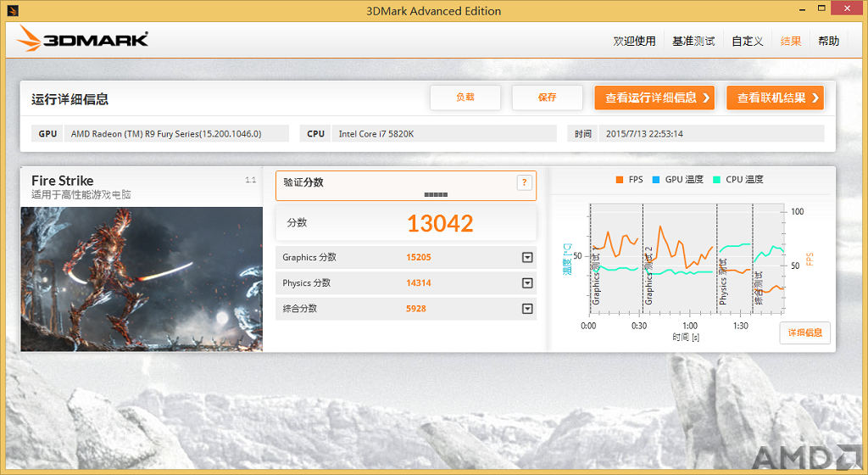
Task: Click the GPU 温度 blue legend swatch
Action: click(x=656, y=179)
